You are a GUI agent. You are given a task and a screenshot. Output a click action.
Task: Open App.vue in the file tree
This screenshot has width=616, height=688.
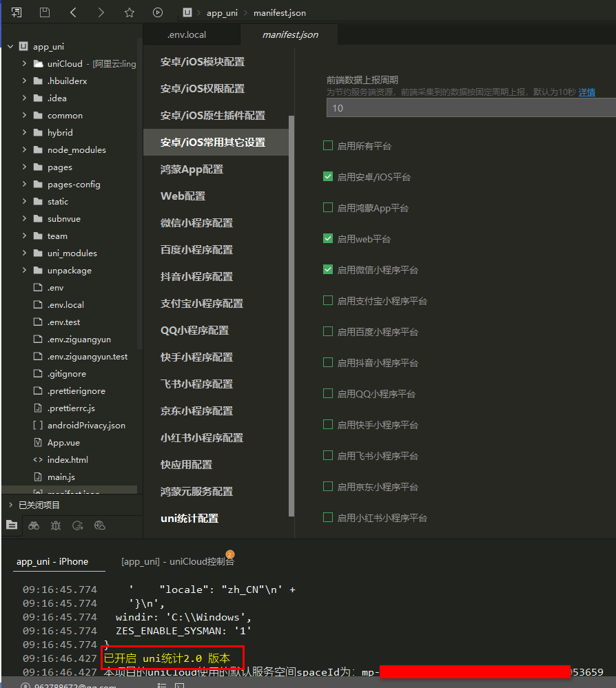coord(63,443)
